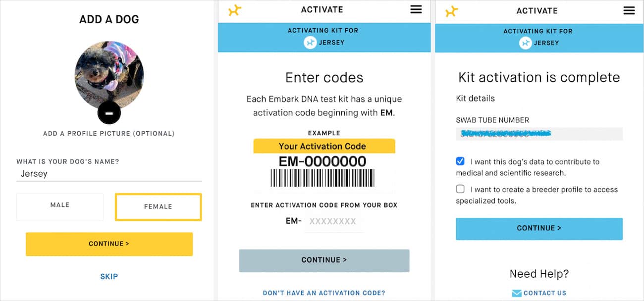Click the blue Continue button on the Kit activation screen
Screen dimensions: 644x301
[x=539, y=229]
